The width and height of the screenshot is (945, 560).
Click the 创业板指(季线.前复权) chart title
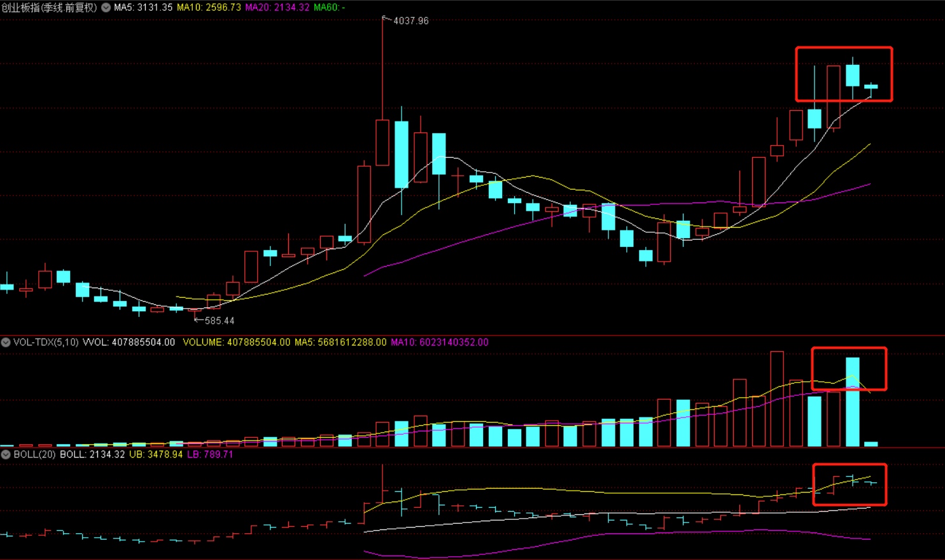click(50, 8)
